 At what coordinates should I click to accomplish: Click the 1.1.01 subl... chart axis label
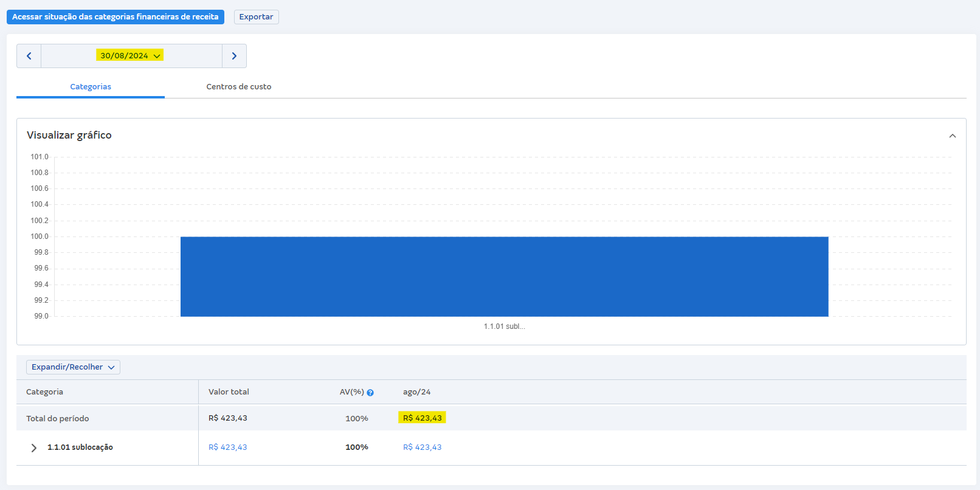coord(504,326)
